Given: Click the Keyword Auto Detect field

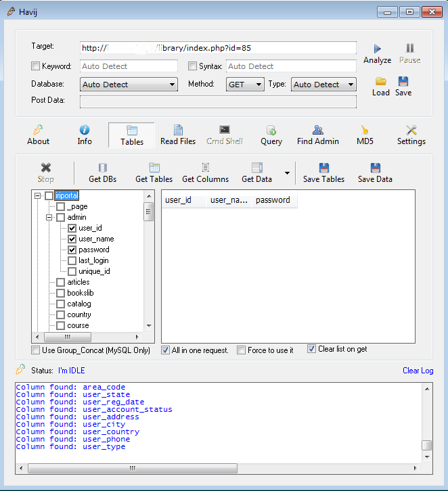Looking at the screenshot, I should pos(129,66).
